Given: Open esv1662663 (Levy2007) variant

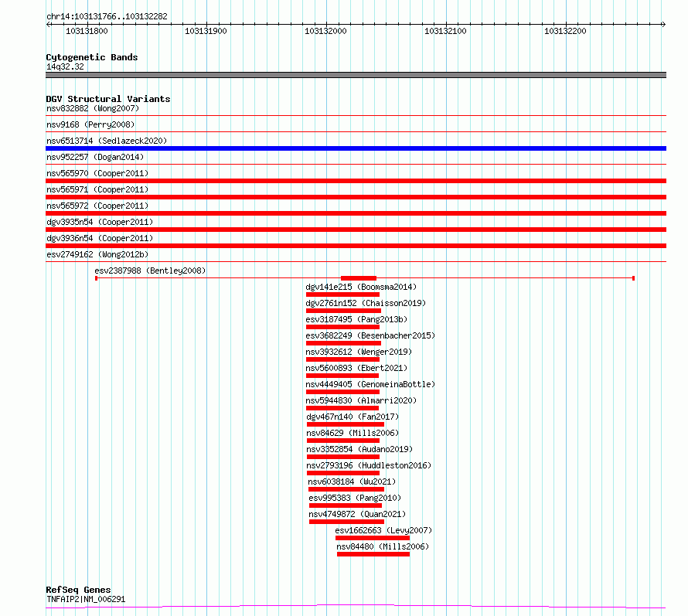Looking at the screenshot, I should coord(383,530).
